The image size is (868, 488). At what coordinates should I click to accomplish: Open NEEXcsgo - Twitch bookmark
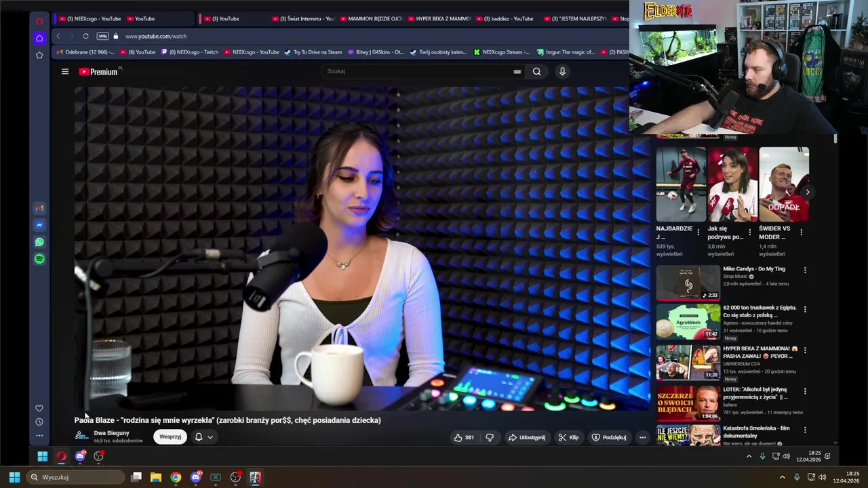point(190,52)
